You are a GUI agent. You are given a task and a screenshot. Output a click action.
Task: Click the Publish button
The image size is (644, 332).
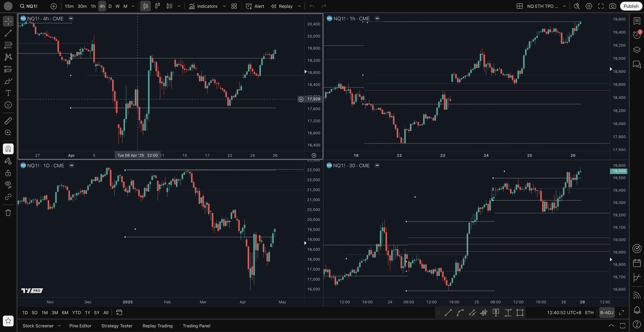coord(631,6)
